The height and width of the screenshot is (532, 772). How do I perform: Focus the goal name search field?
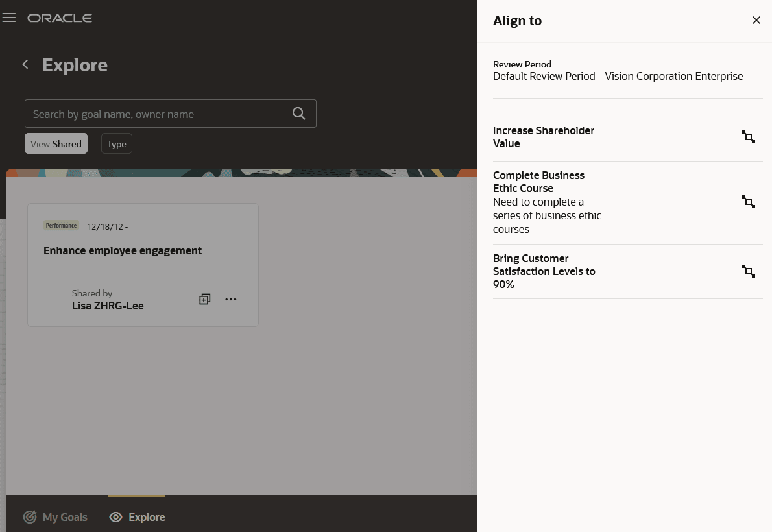(171, 114)
